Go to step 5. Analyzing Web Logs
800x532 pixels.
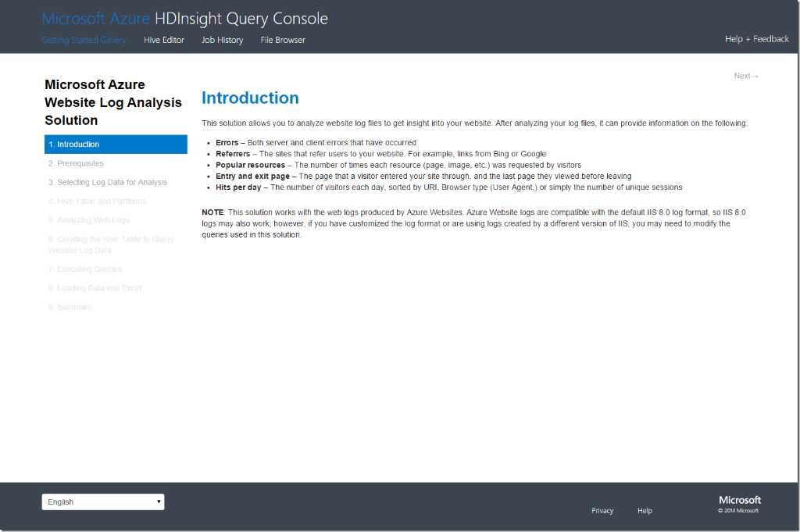[x=89, y=220]
